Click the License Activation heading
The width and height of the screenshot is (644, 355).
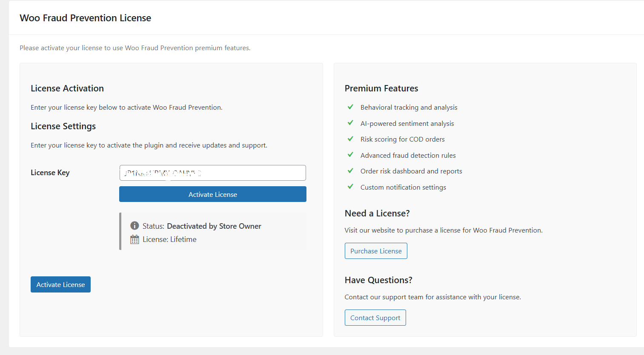(x=67, y=88)
